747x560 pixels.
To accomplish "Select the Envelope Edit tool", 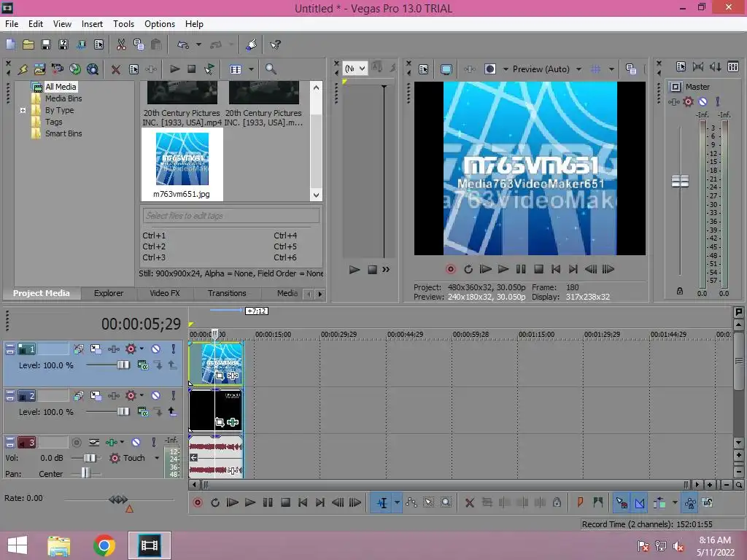I will [411, 503].
